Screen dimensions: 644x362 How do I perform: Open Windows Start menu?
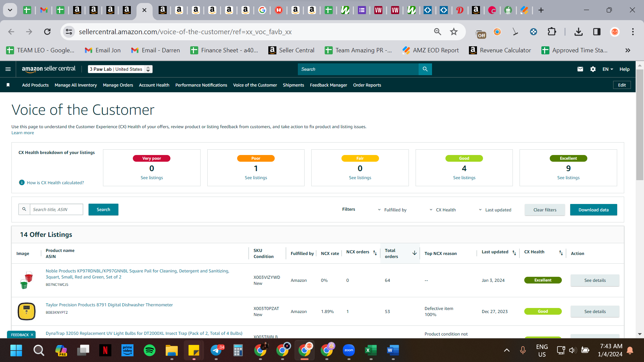16,350
